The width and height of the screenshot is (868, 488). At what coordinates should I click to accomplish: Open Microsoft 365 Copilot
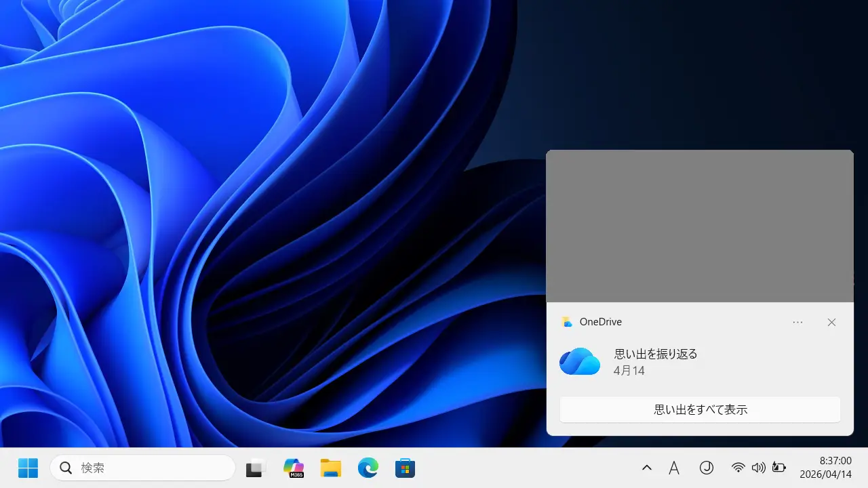(293, 468)
